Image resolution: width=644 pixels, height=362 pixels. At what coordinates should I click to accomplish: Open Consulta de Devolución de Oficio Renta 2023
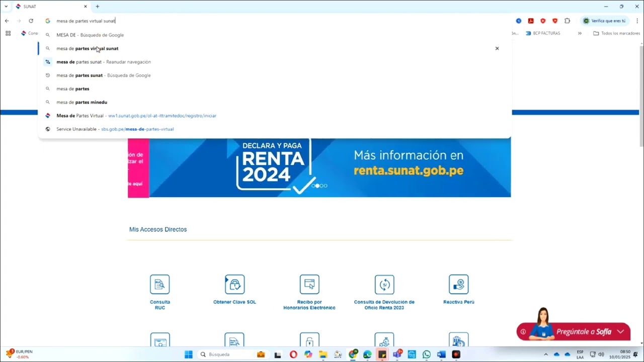[384, 284]
